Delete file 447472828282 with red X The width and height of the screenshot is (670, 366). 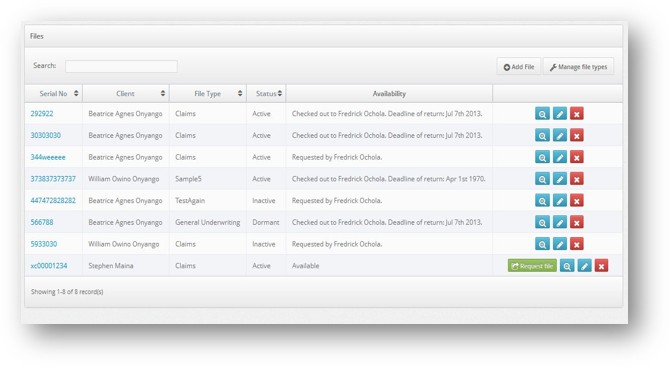pyautogui.click(x=576, y=200)
